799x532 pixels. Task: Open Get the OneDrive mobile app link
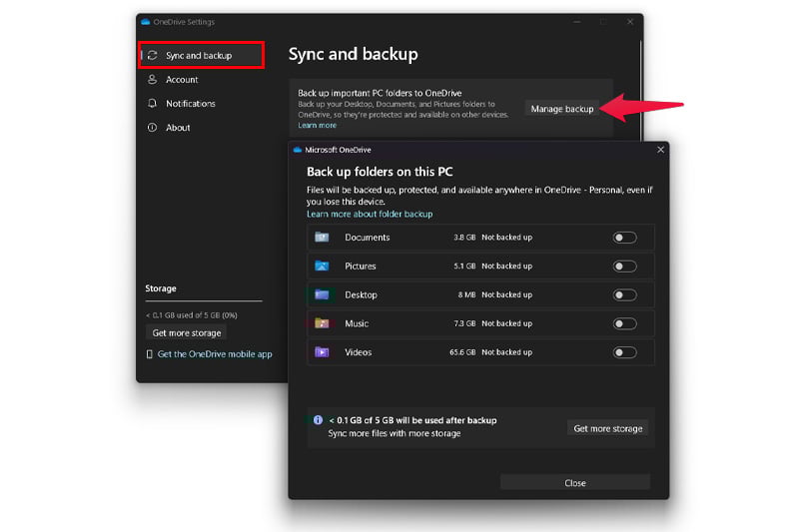215,354
